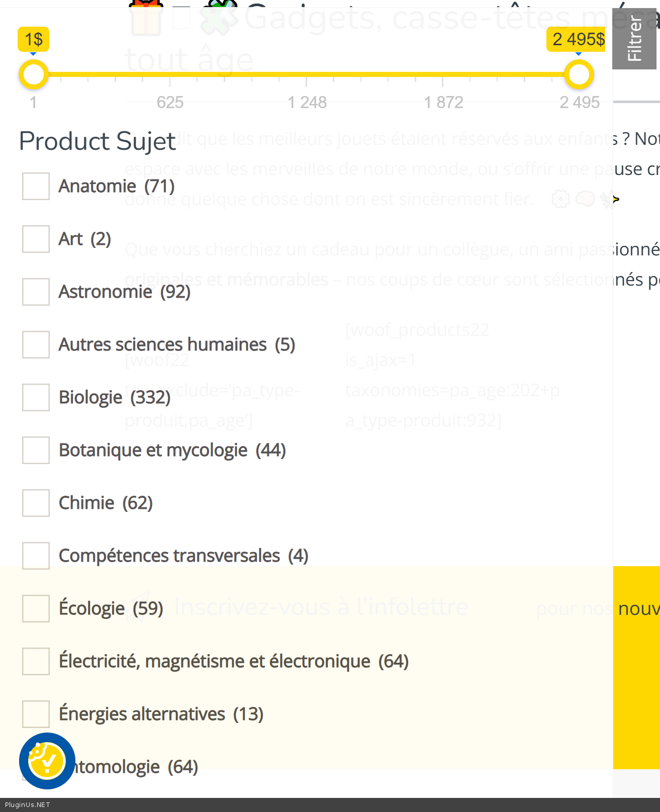Click the minimum price slider handle
The image size is (660, 812).
pos(34,74)
